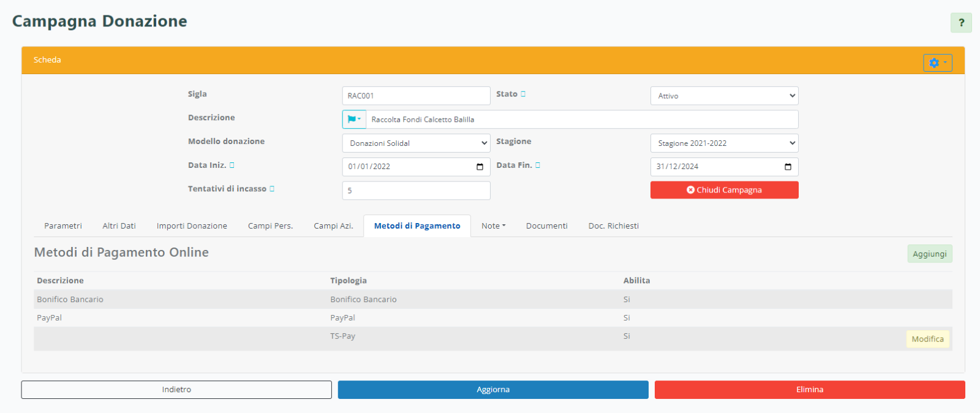The width and height of the screenshot is (980, 413).
Task: Click the Tipologia column header
Action: [349, 280]
